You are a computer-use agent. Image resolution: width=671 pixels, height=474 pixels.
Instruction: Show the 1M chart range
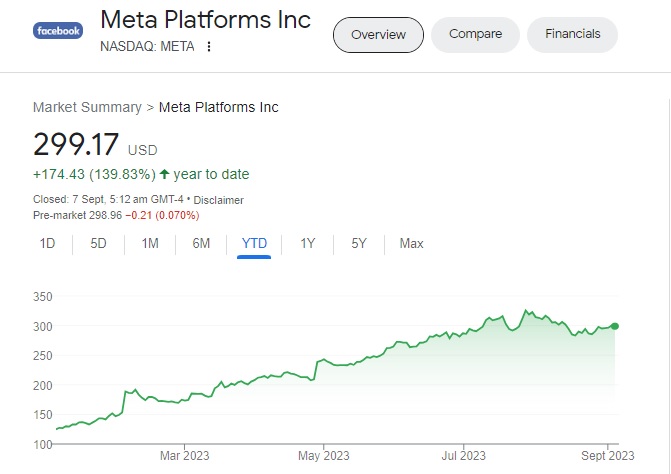(150, 243)
